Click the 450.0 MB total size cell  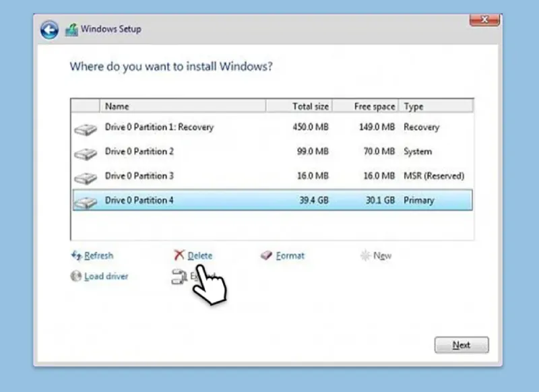(311, 127)
